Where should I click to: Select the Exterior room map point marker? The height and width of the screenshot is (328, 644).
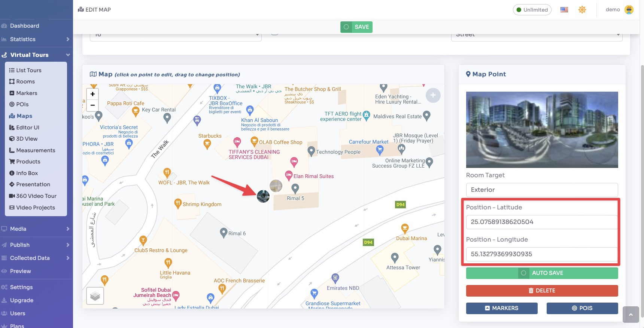coord(263,196)
